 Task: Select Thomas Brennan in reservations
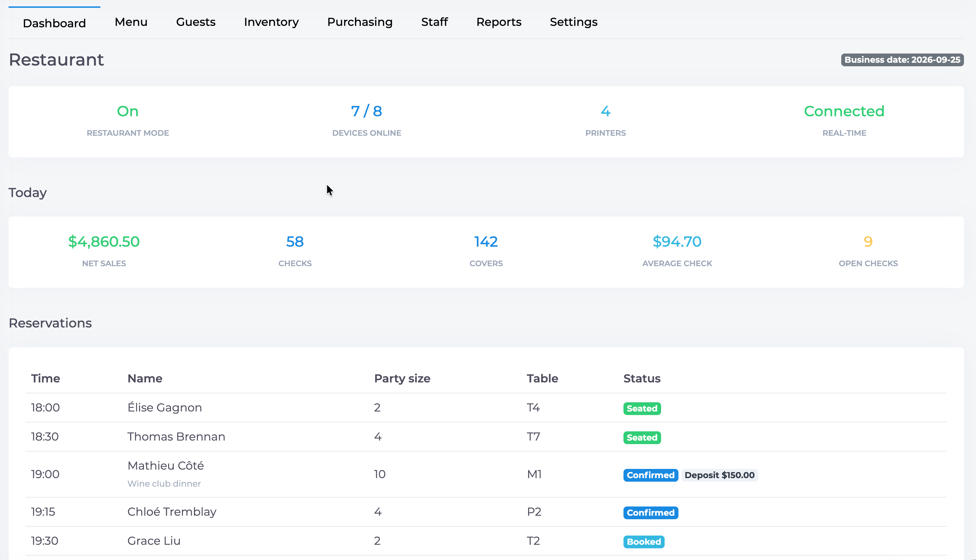point(176,437)
